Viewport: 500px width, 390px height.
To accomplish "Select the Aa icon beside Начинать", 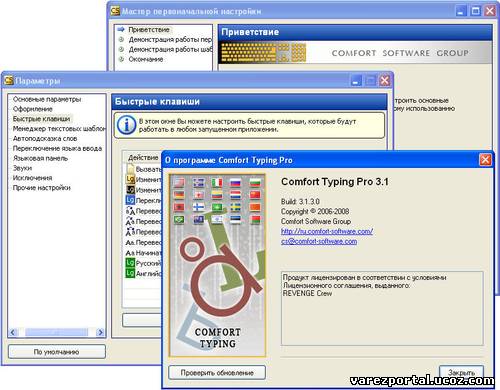I will tap(130, 253).
